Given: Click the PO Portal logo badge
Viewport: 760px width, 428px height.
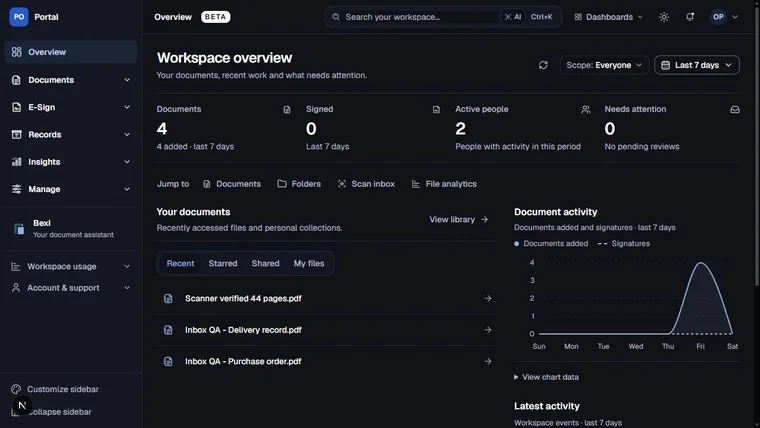Looking at the screenshot, I should pyautogui.click(x=19, y=17).
